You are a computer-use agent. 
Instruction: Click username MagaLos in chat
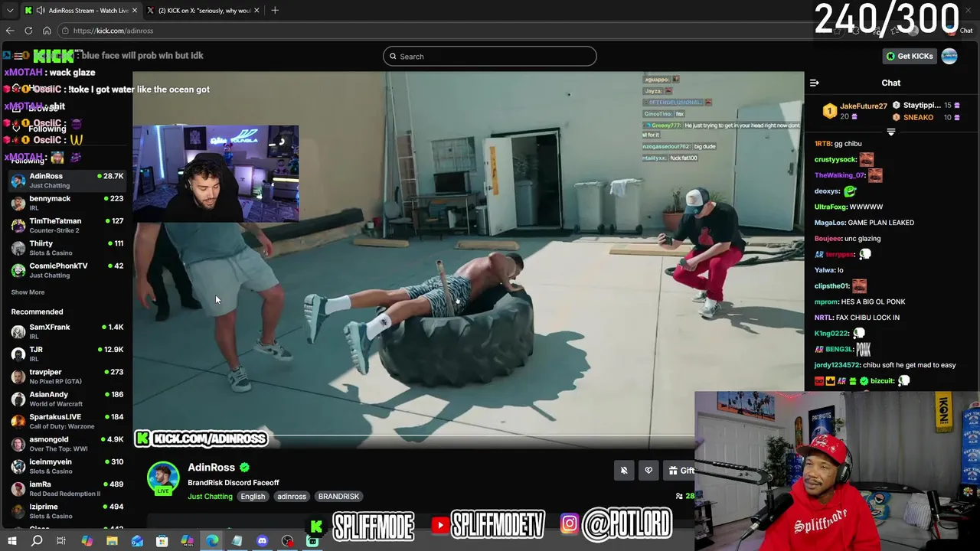pyautogui.click(x=830, y=223)
